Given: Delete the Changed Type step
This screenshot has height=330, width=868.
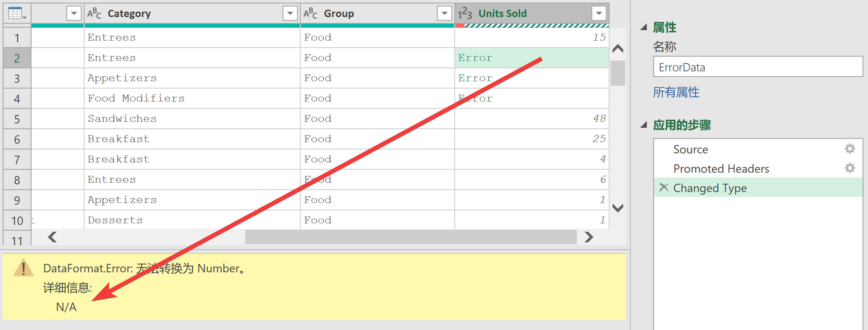Looking at the screenshot, I should 663,187.
